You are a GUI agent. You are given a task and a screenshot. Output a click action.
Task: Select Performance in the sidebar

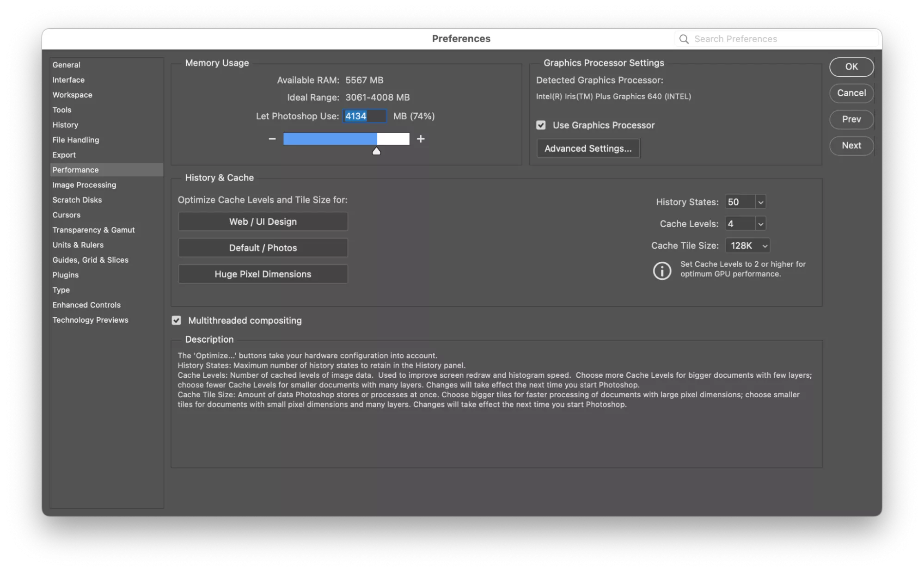click(106, 170)
